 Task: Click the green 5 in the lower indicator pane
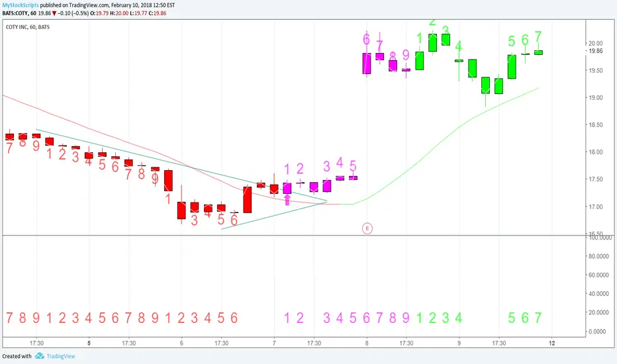coord(512,318)
